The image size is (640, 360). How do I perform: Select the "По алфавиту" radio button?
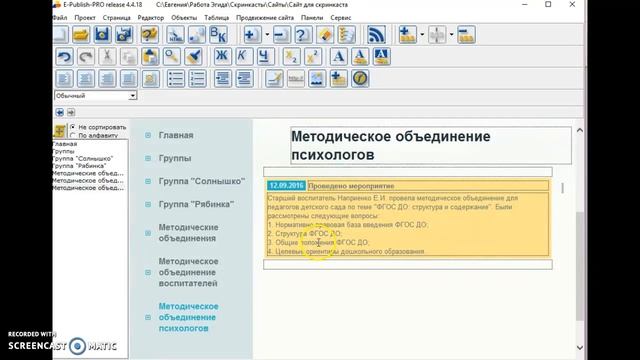tap(73, 135)
